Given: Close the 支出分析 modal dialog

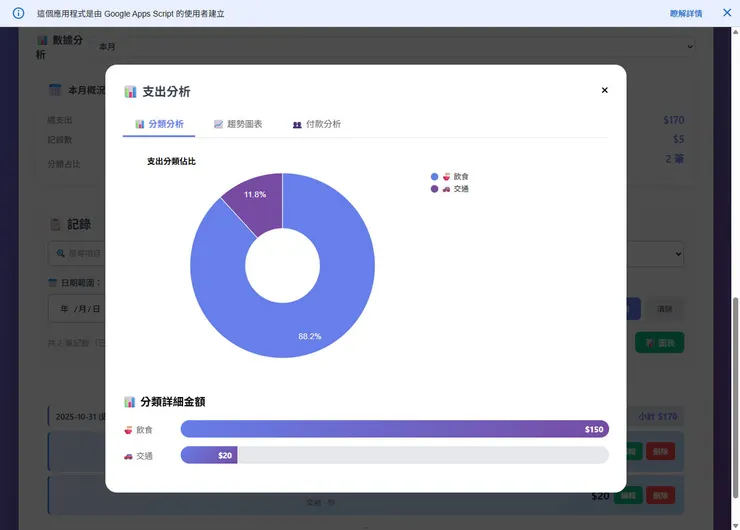Looking at the screenshot, I should pyautogui.click(x=605, y=90).
